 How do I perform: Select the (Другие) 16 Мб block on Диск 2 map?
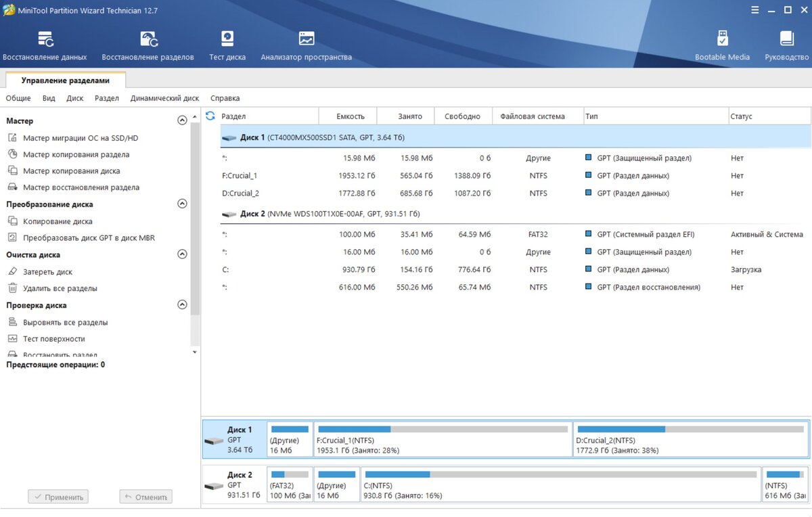pos(336,485)
